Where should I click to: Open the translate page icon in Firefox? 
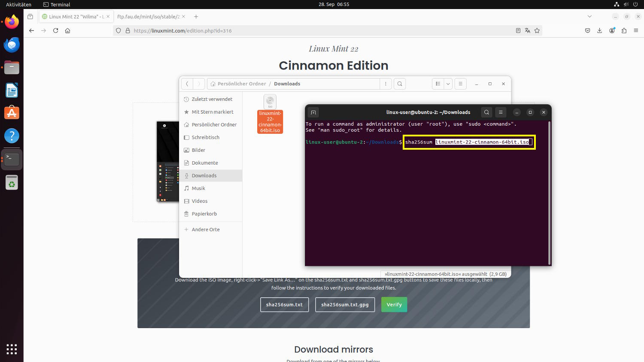pyautogui.click(x=528, y=31)
